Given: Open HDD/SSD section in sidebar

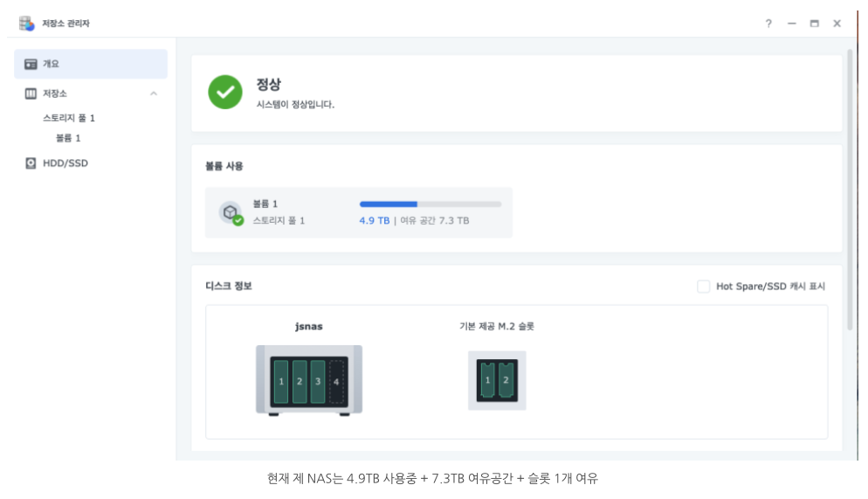Looking at the screenshot, I should point(65,163).
